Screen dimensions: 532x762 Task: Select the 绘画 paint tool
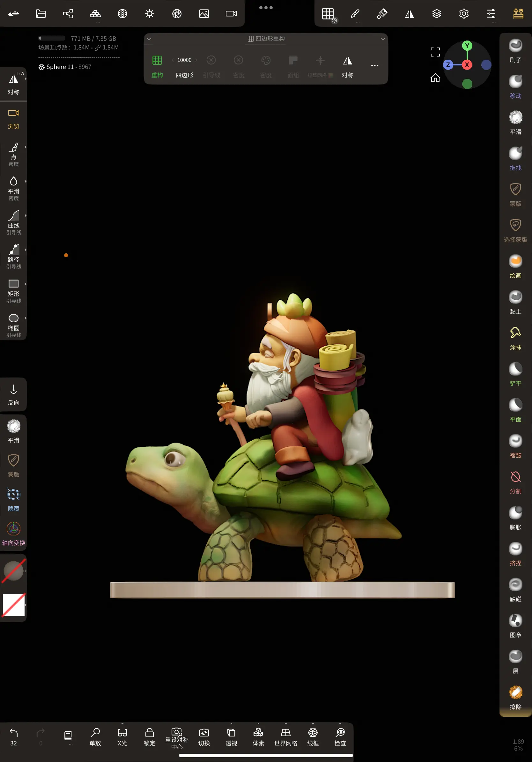(515, 266)
